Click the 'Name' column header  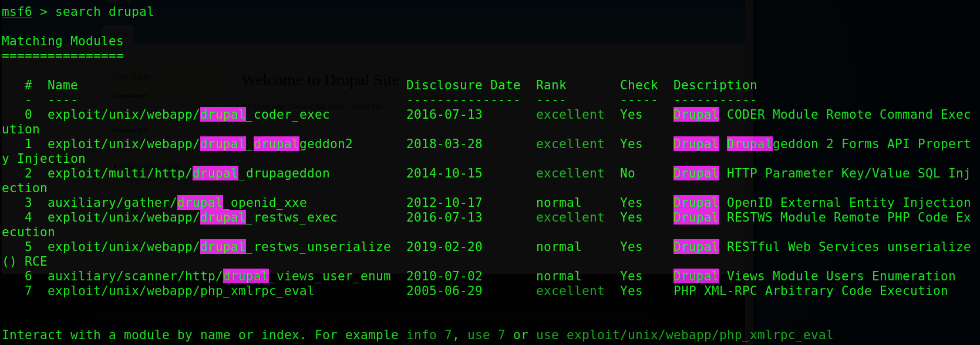(63, 85)
